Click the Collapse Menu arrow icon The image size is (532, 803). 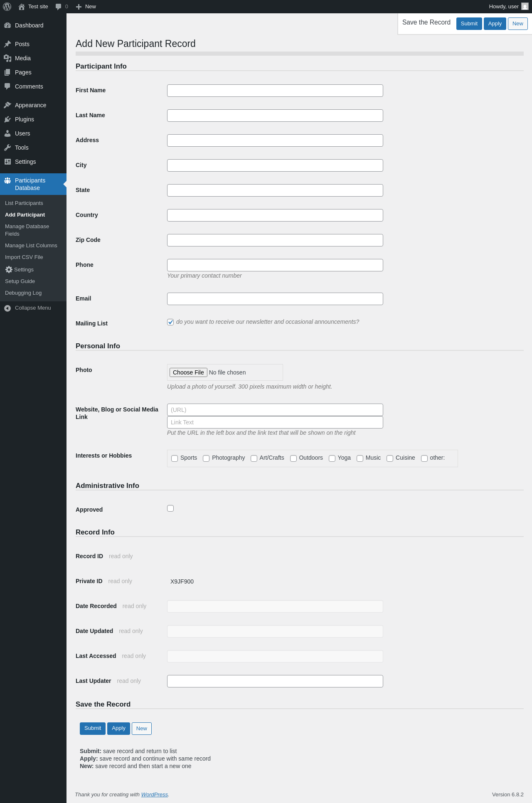[7, 308]
